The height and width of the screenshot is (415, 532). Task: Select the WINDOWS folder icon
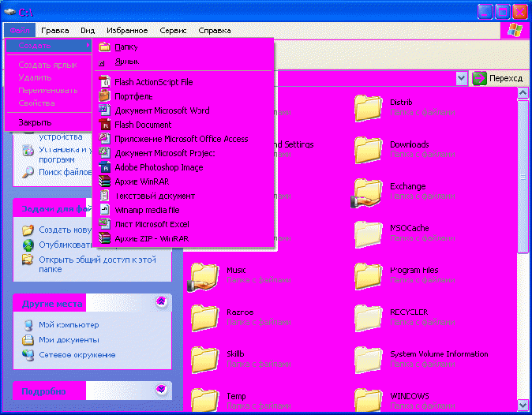coord(368,400)
